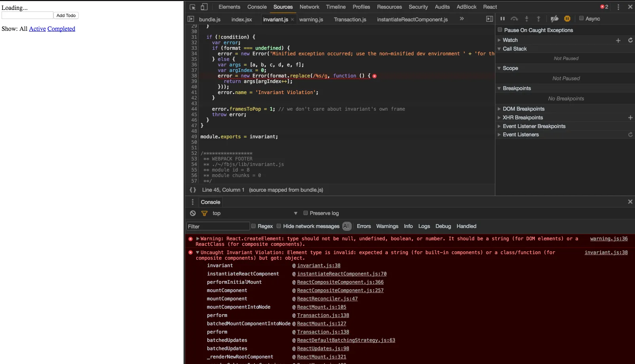
Task: Show Active todos link
Action: pyautogui.click(x=37, y=28)
